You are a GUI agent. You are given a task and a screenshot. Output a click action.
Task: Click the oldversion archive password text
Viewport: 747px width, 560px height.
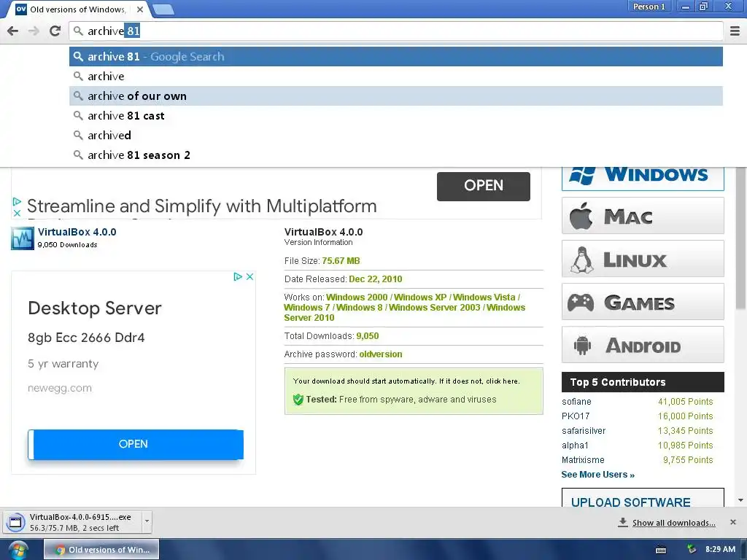pos(381,354)
